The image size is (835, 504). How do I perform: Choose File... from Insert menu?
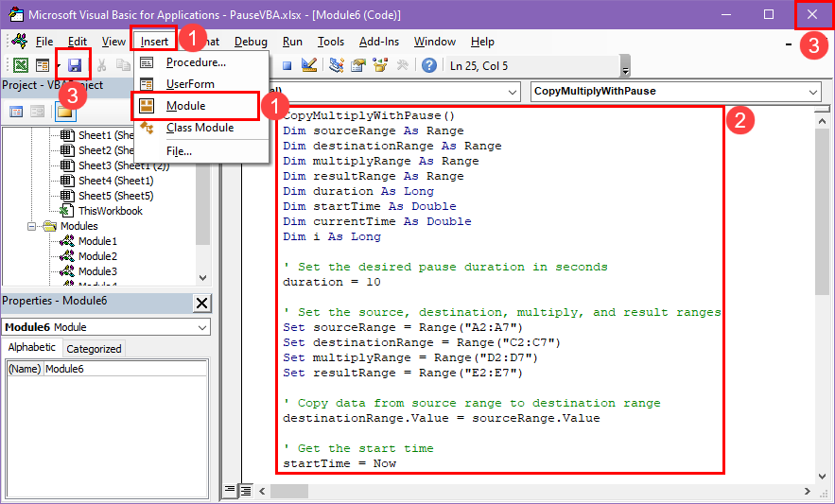[x=201, y=151]
